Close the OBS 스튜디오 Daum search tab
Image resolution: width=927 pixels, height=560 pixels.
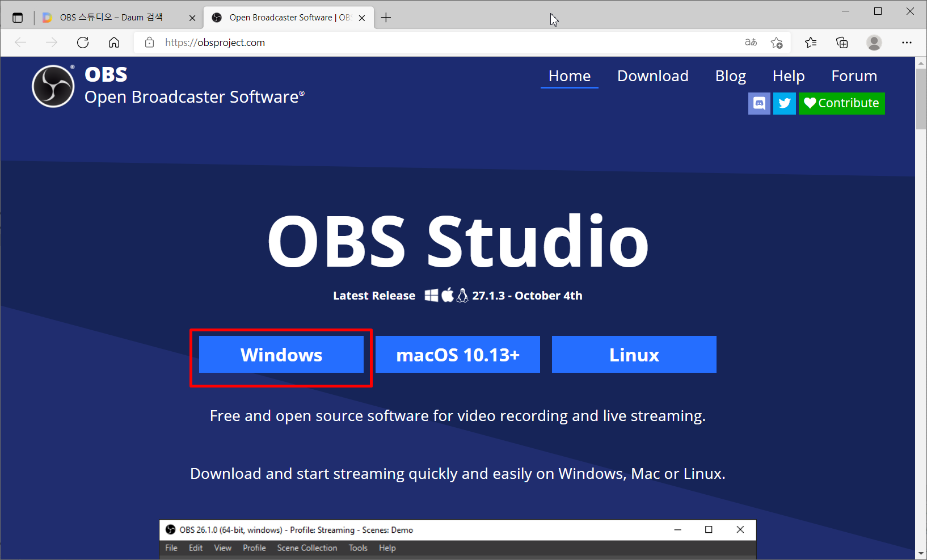pyautogui.click(x=192, y=18)
